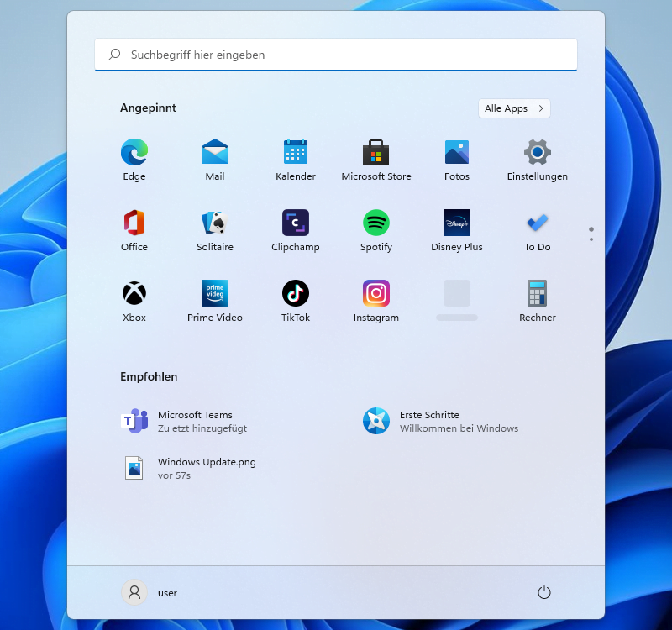
Task: Launch the Office app
Action: [134, 230]
